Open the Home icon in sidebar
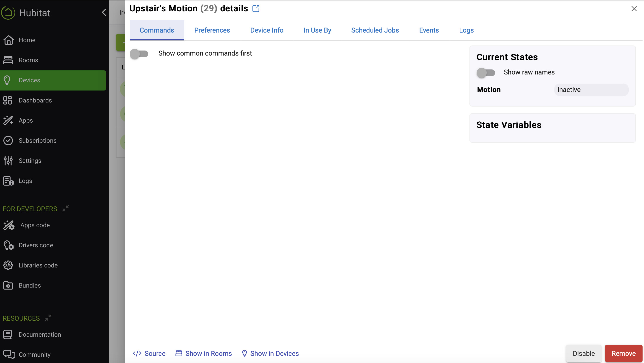The image size is (644, 363). pyautogui.click(x=8, y=40)
